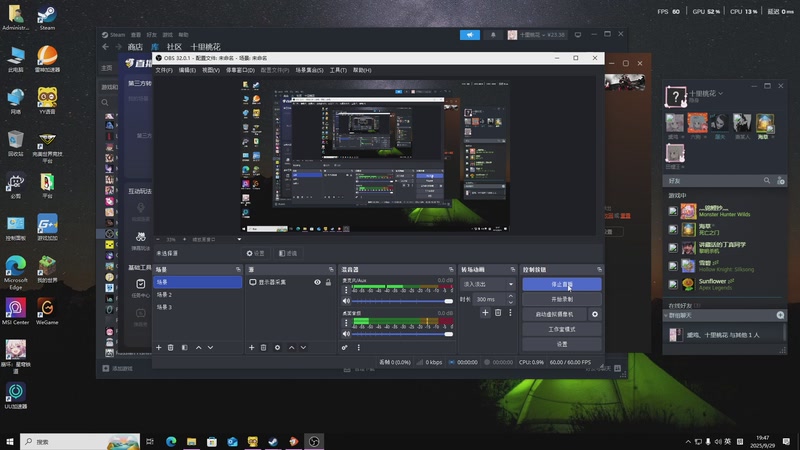Open transition properties three-dot menu

pos(510,313)
